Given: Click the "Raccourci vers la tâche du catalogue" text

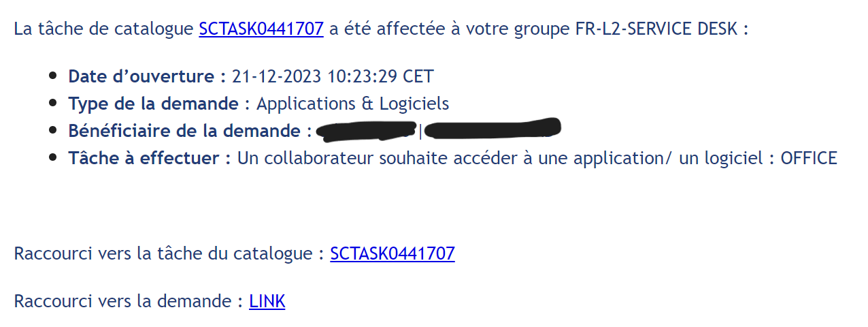Looking at the screenshot, I should point(165,254).
